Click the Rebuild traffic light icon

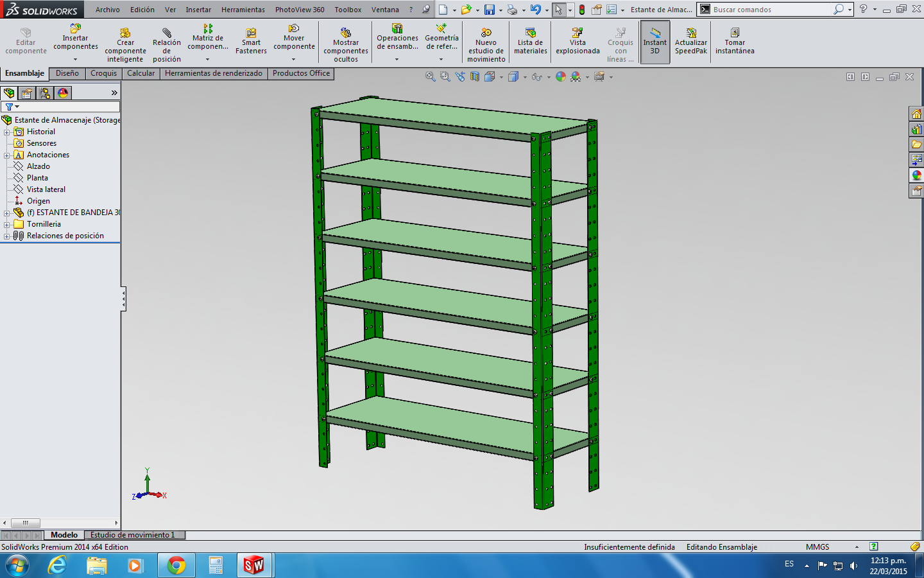(x=582, y=10)
